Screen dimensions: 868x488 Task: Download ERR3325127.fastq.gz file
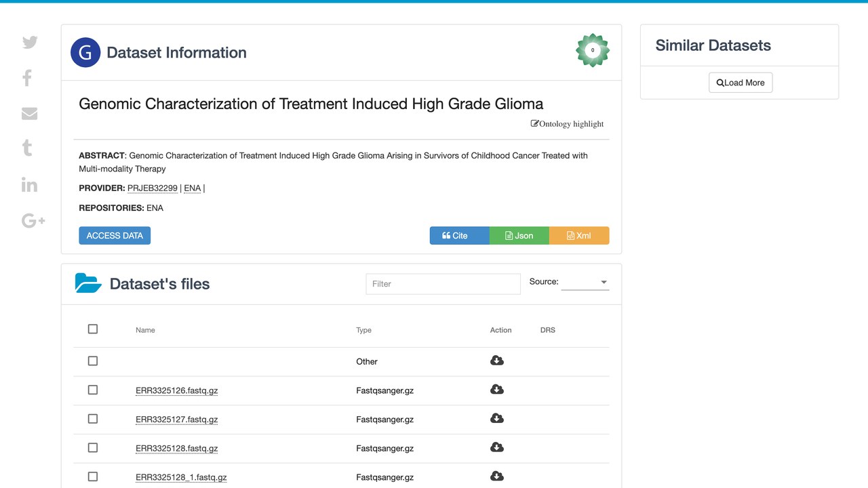click(x=496, y=418)
